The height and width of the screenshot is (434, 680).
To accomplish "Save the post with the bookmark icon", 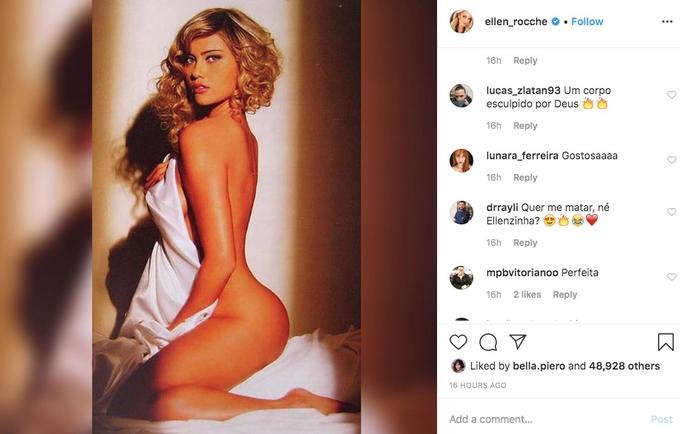I will pyautogui.click(x=666, y=342).
